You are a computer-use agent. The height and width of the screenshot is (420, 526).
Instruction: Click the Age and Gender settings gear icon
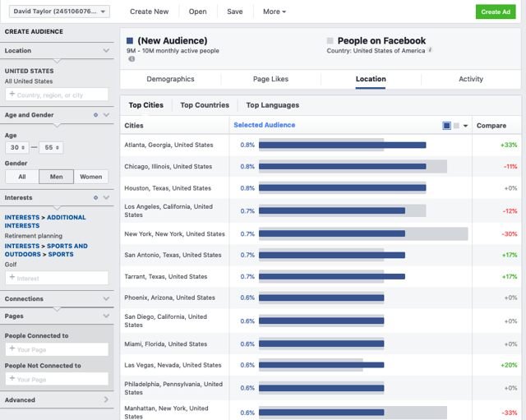coord(95,115)
